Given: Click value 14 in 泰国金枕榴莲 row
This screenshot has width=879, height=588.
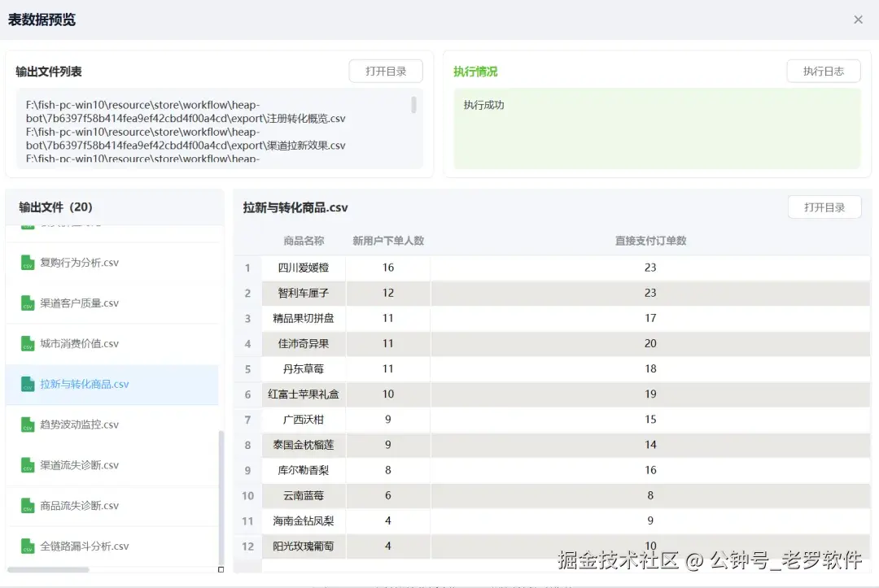Looking at the screenshot, I should pos(650,445).
